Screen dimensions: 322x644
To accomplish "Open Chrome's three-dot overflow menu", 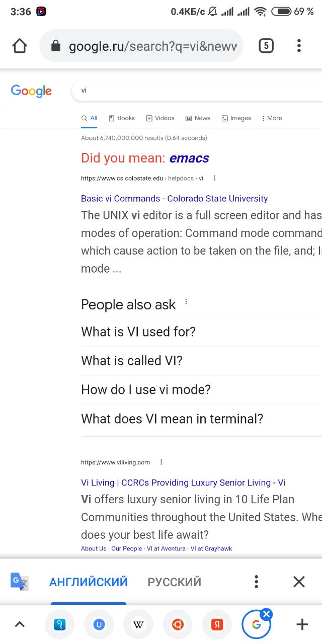I will (299, 46).
